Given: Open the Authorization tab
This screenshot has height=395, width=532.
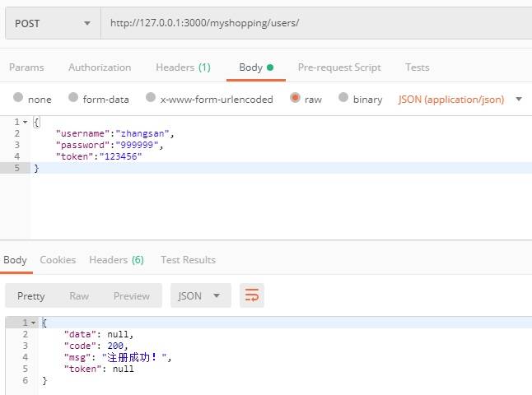Looking at the screenshot, I should click(x=100, y=67).
